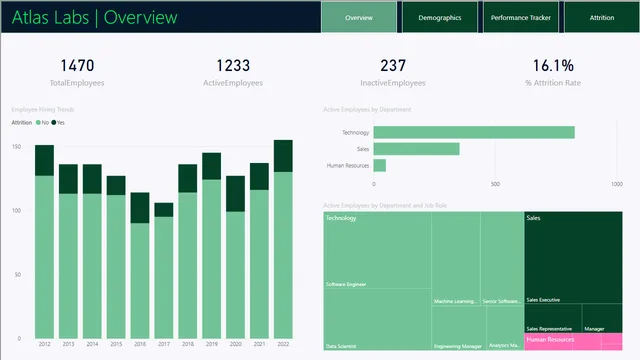This screenshot has height=360, width=640.
Task: Select the Sales Representative treemap tile
Action: click(553, 318)
